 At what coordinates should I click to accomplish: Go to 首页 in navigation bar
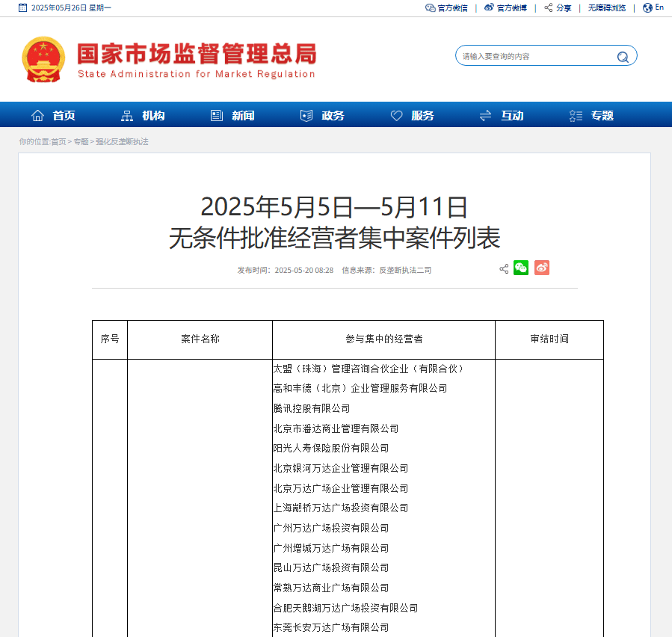(x=53, y=115)
